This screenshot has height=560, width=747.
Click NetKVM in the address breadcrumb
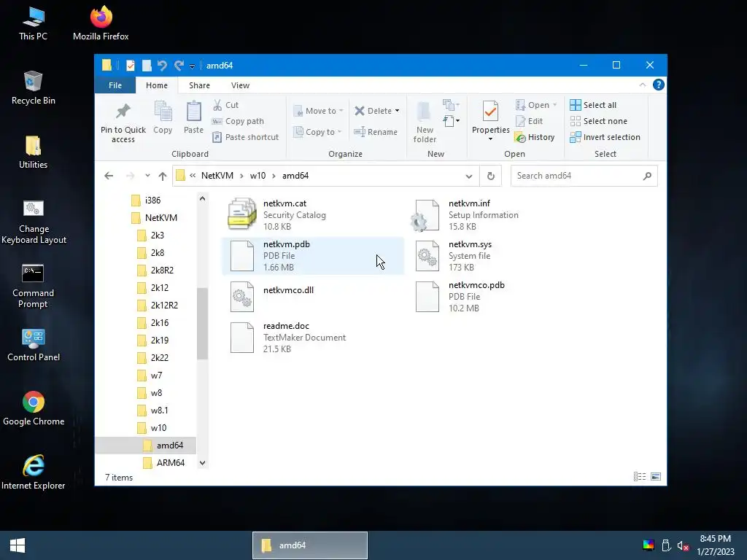click(217, 176)
